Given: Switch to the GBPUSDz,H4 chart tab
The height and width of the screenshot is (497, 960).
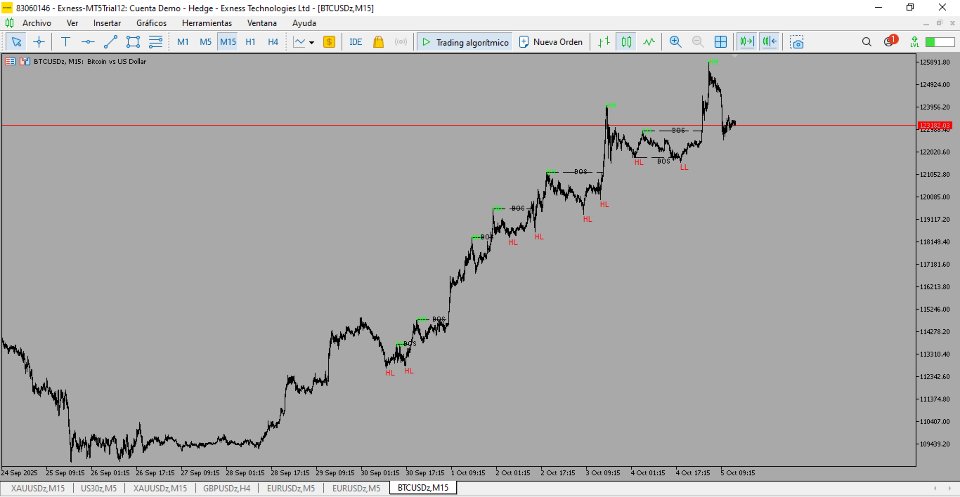Looking at the screenshot, I should click(227, 488).
